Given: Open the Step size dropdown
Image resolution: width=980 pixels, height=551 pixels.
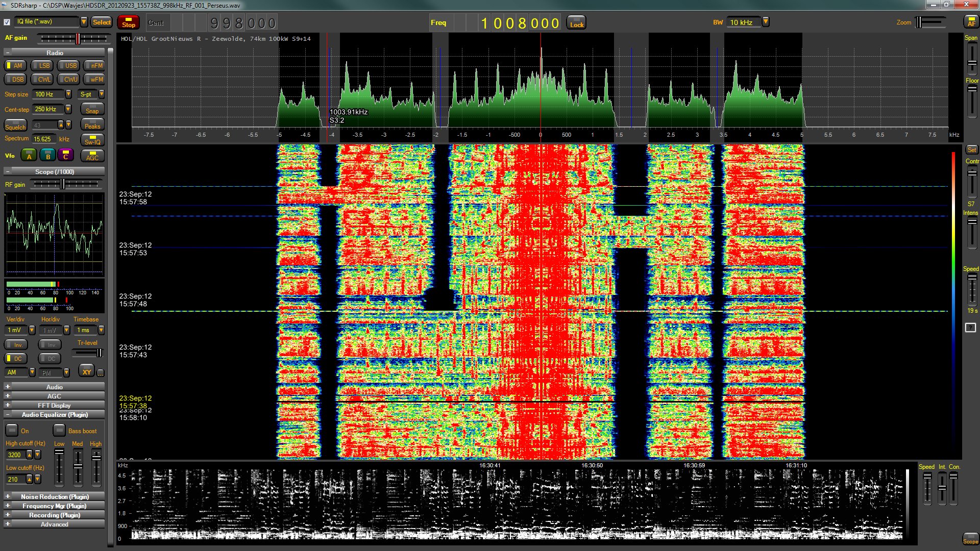Looking at the screenshot, I should pos(68,94).
